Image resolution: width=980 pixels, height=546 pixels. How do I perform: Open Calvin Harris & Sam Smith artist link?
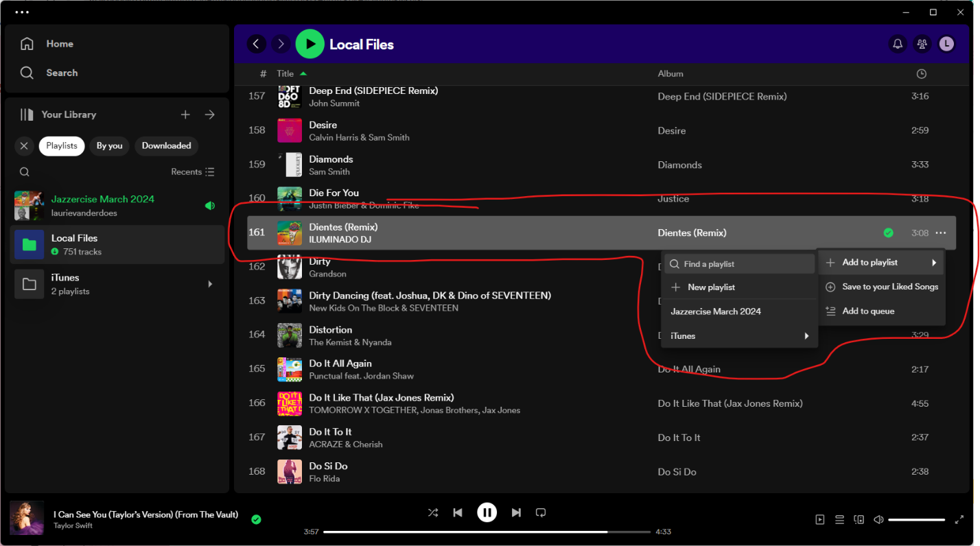[359, 138]
